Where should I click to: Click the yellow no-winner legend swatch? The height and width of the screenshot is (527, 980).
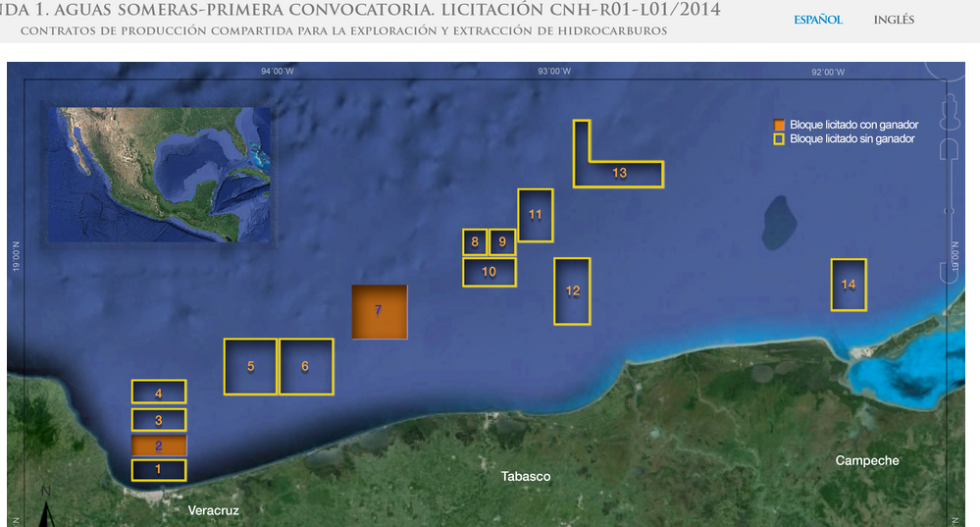pos(780,139)
